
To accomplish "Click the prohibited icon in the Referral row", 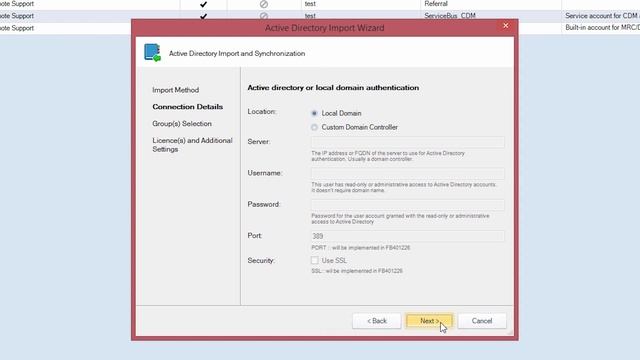I will tap(264, 4).
